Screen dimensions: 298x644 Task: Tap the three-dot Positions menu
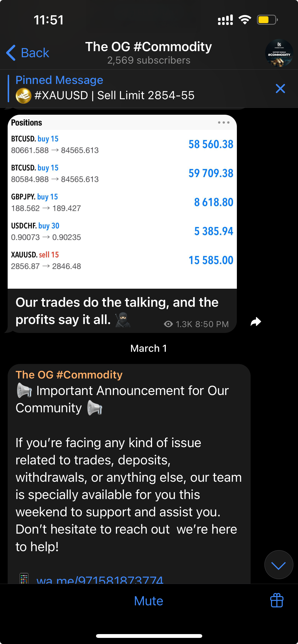click(223, 123)
